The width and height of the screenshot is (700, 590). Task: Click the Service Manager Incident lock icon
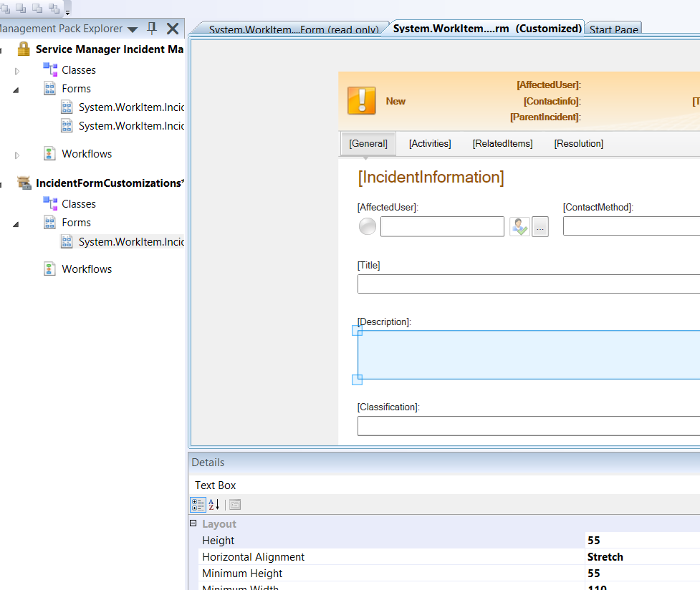pyautogui.click(x=24, y=49)
